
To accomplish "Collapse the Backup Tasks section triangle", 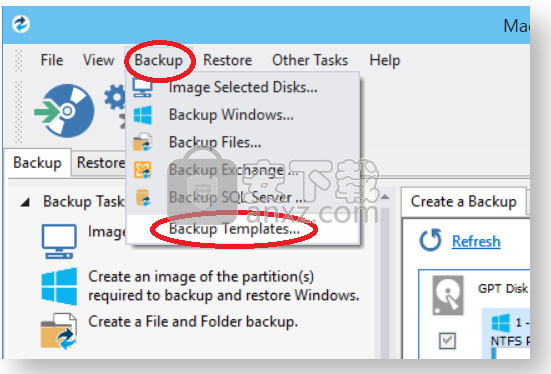I will [25, 202].
